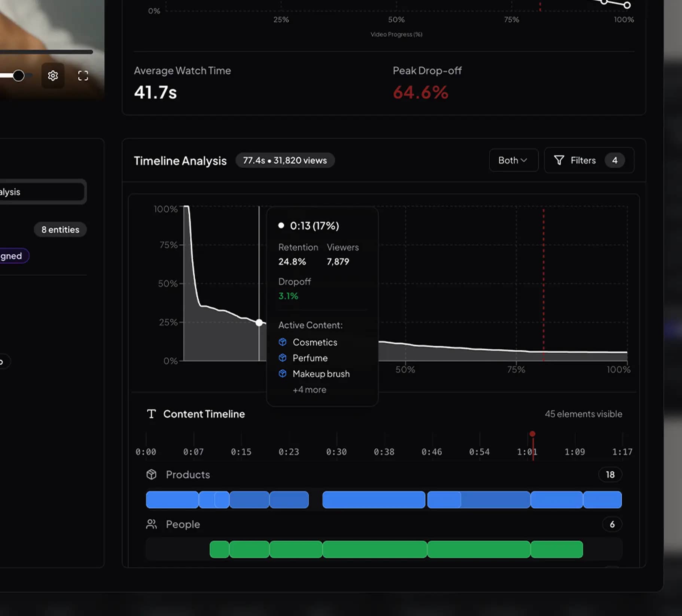Toggle the Products track count badge 18
The height and width of the screenshot is (616, 682).
point(610,474)
